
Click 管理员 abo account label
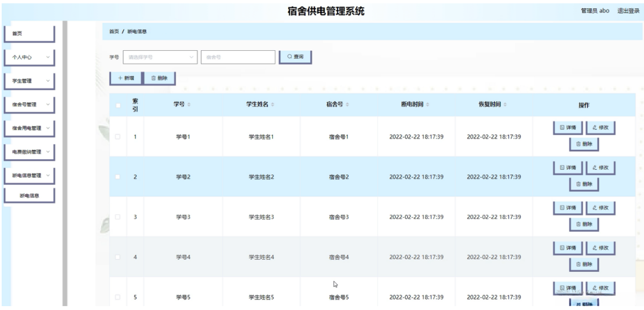point(595,11)
